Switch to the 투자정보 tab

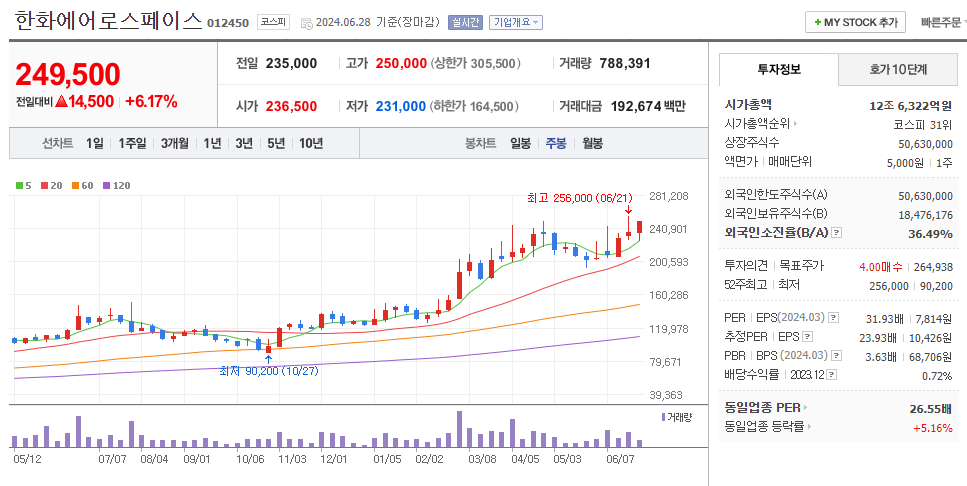click(x=779, y=69)
